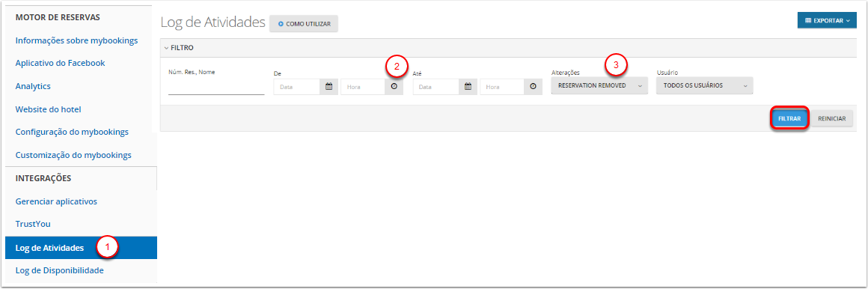This screenshot has height=289, width=868.
Task: Click the Log de Atividades page title
Action: (213, 22)
